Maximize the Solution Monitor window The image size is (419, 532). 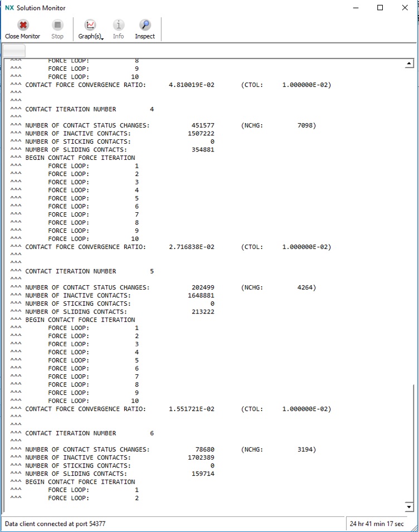click(x=380, y=8)
